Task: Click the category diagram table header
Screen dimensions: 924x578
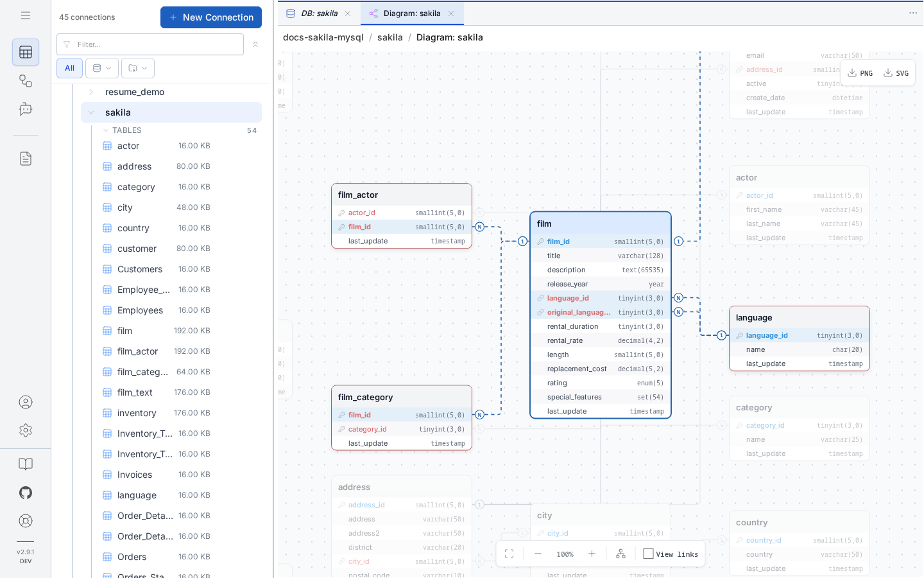Action: pyautogui.click(x=800, y=407)
